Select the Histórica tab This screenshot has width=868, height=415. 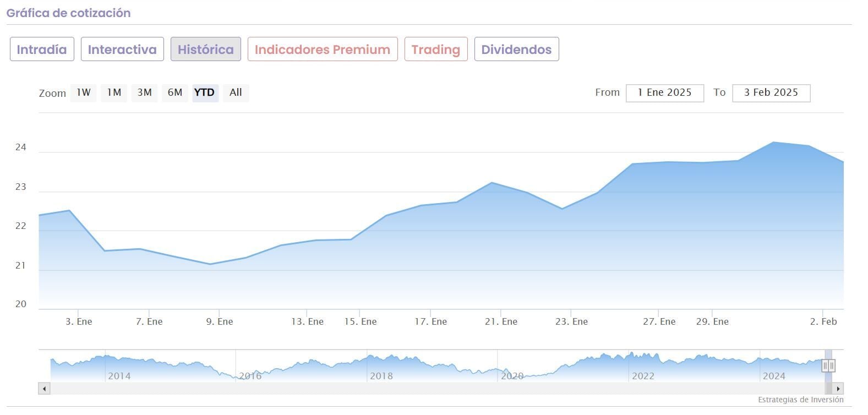205,50
